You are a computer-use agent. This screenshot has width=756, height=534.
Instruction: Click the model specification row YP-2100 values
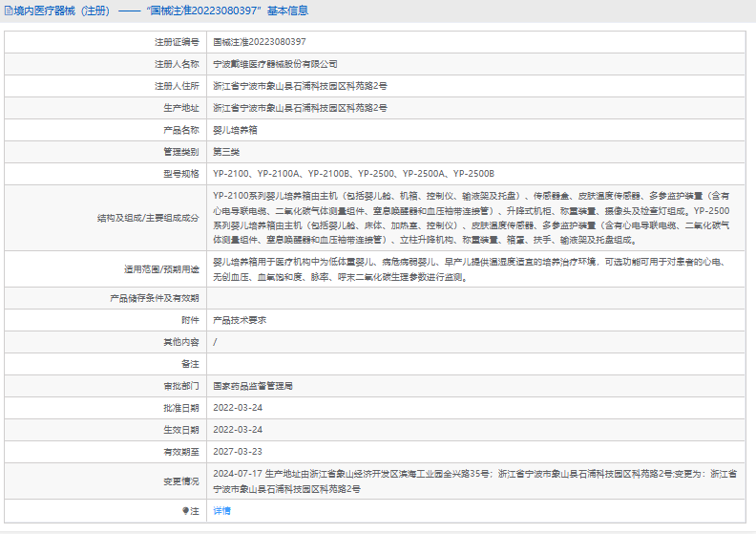click(353, 174)
